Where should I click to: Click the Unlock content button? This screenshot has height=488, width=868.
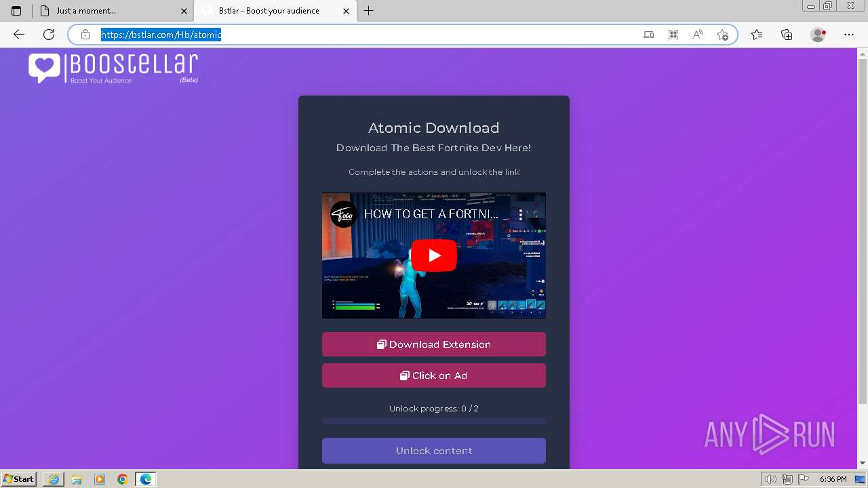click(x=434, y=451)
